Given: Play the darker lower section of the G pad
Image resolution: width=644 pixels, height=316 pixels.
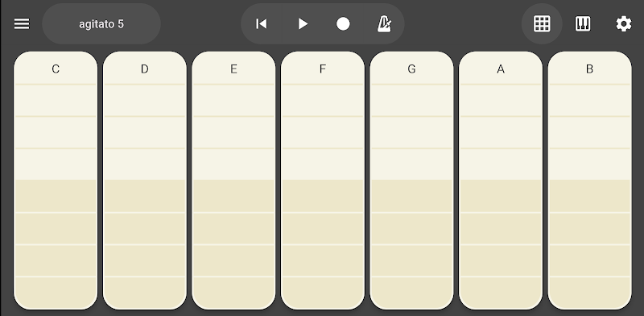Looking at the screenshot, I should point(411,244).
